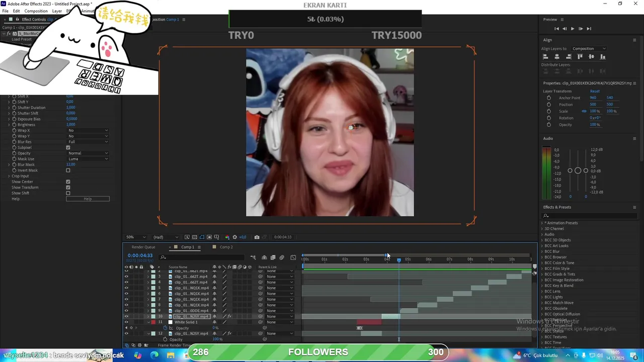Play the preview in Preview panel
Viewport: 644px width, 362px height.
tap(572, 29)
